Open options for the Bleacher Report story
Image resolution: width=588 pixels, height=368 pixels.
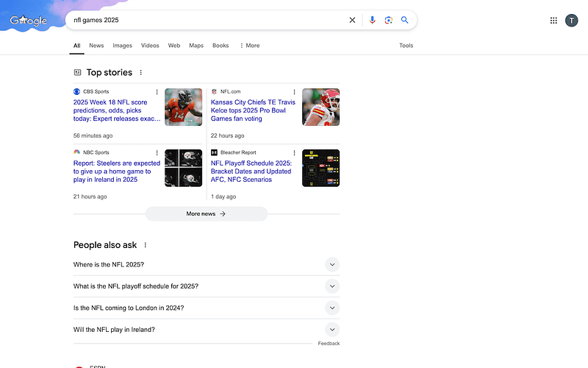pyautogui.click(x=295, y=153)
